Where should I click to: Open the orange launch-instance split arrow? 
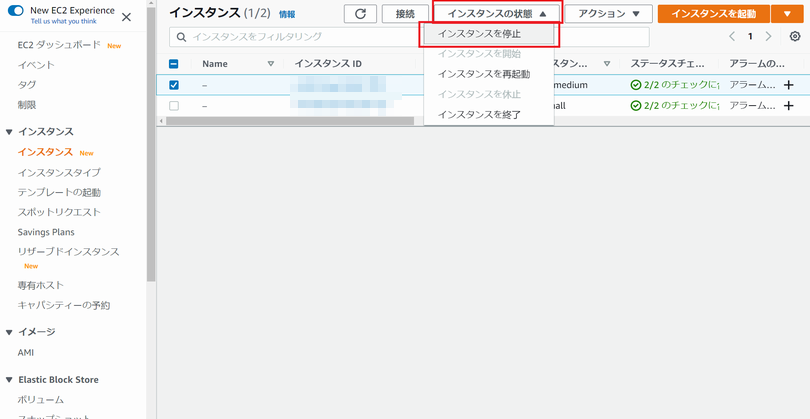click(x=787, y=14)
